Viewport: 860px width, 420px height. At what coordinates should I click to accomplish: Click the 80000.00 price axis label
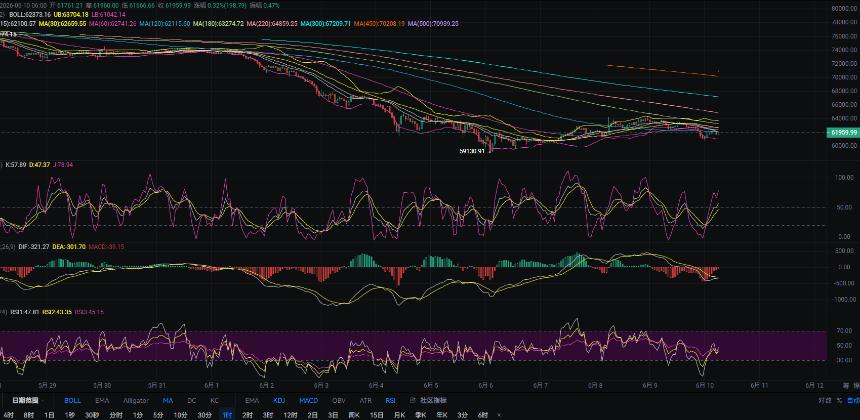pyautogui.click(x=845, y=9)
